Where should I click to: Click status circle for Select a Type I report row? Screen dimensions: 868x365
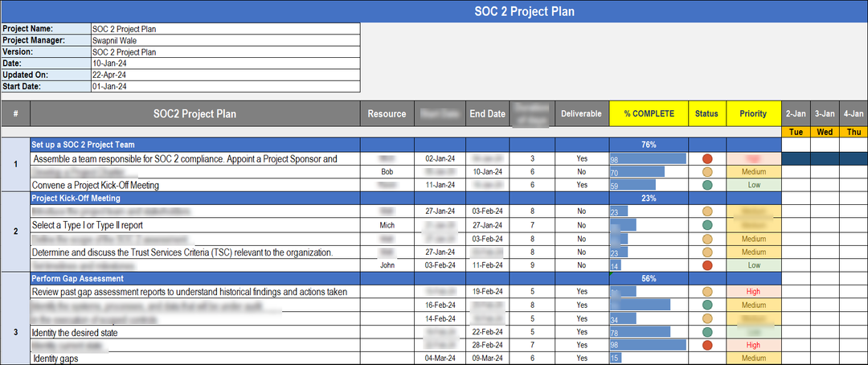pos(707,225)
